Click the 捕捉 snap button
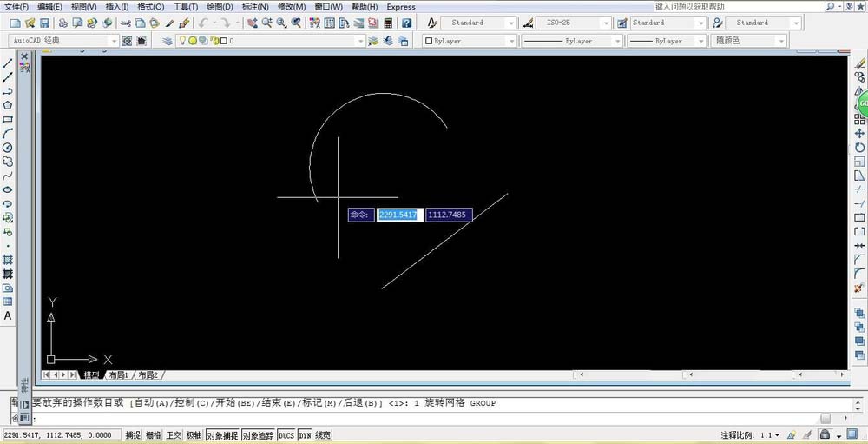This screenshot has width=868, height=444. coord(132,435)
